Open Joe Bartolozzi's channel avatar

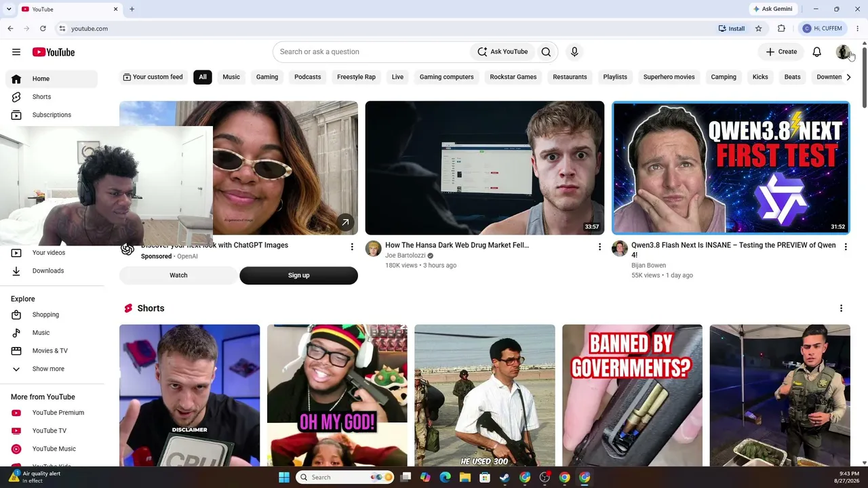[x=374, y=249]
